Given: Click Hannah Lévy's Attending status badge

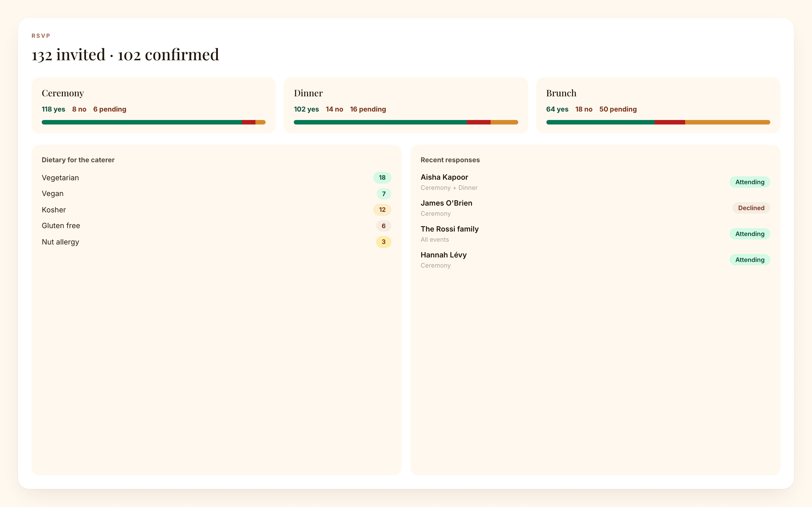Looking at the screenshot, I should [750, 260].
